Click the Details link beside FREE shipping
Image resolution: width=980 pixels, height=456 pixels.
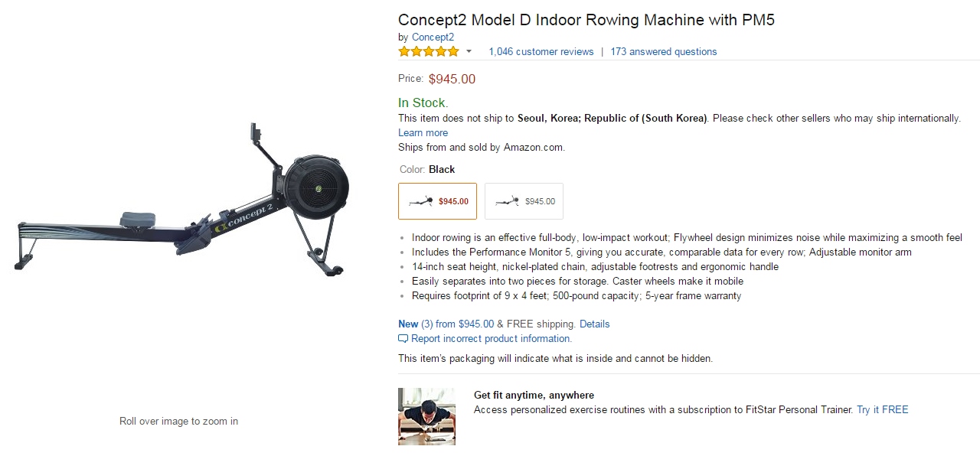[x=594, y=324]
